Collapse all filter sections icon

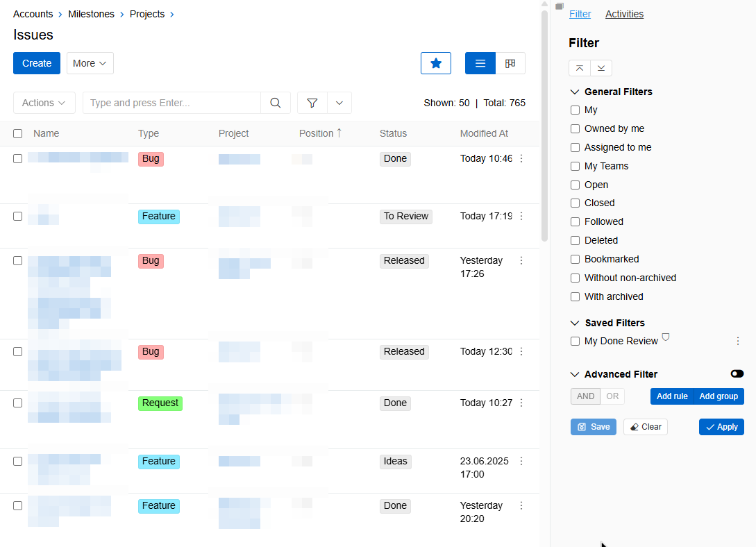point(580,68)
